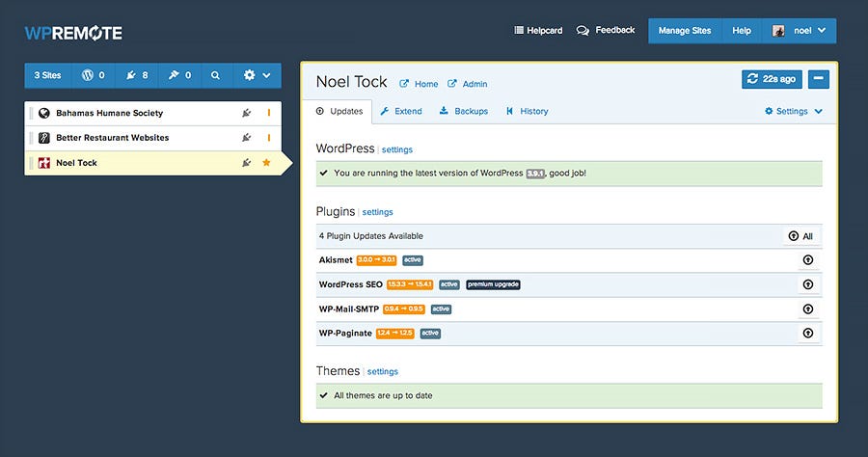Click the Noel Tock panel title
This screenshot has height=457, width=868.
(351, 82)
